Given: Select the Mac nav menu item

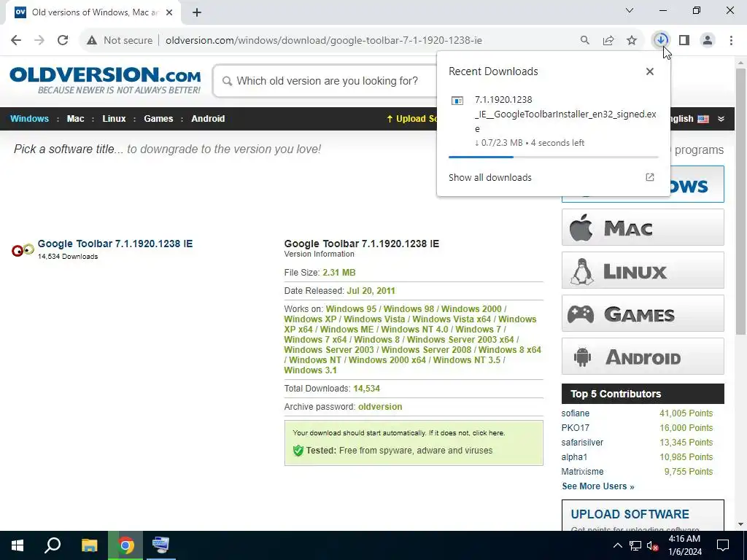Looking at the screenshot, I should (x=75, y=119).
